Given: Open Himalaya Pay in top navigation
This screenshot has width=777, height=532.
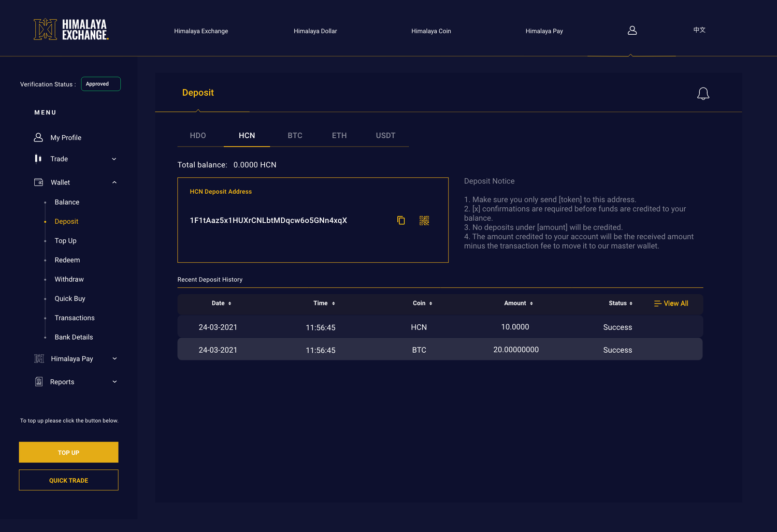Looking at the screenshot, I should 544,31.
